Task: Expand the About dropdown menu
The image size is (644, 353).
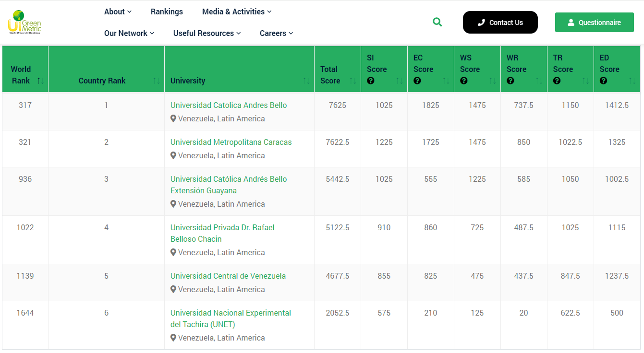Action: (118, 12)
